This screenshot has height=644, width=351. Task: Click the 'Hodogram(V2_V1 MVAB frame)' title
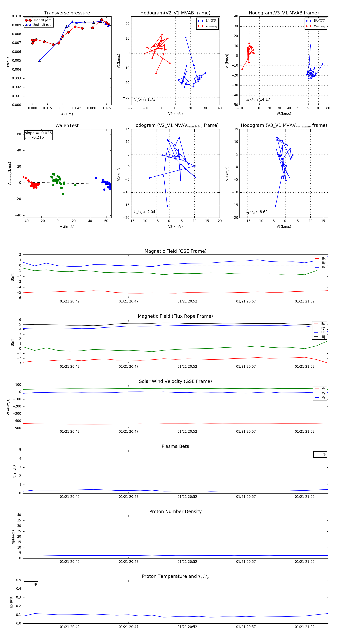coord(175,13)
